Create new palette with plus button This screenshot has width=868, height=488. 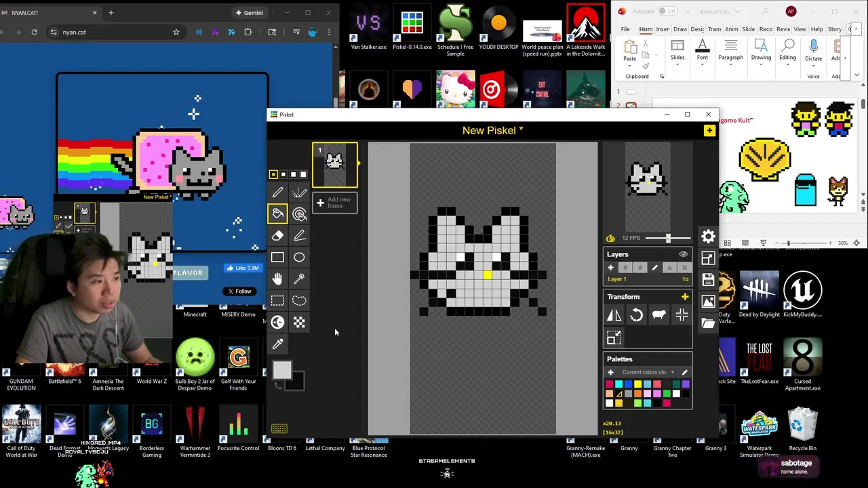coord(610,372)
